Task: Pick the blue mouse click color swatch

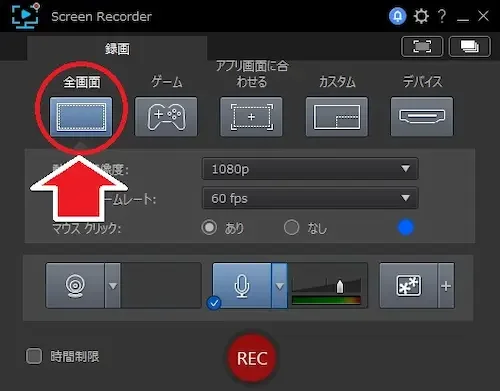Action: pos(406,228)
